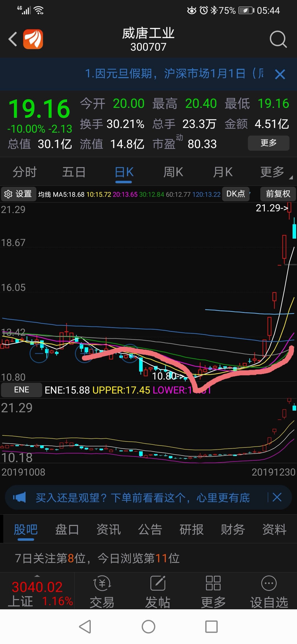This screenshot has height=644, width=297.
Task: Open the stock search magnifier
Action: point(278,39)
